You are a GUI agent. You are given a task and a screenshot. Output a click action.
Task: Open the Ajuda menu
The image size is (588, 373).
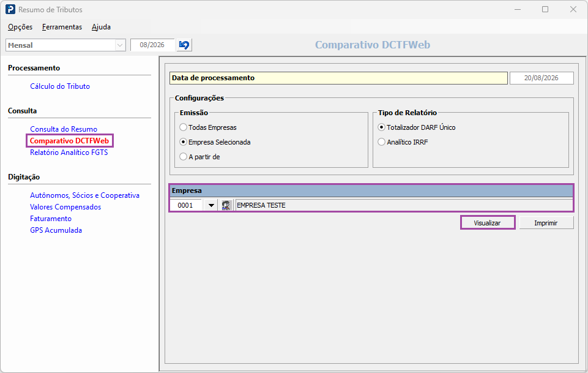[101, 27]
